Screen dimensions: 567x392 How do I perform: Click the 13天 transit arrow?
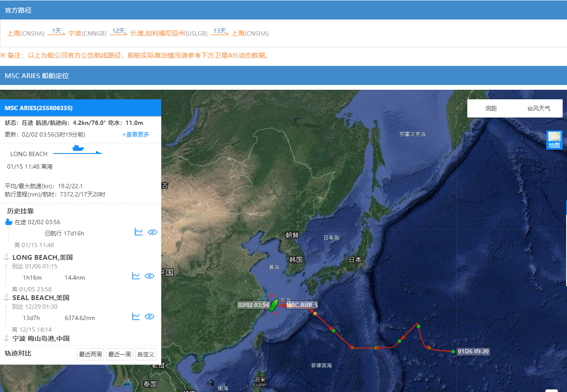pos(220,32)
